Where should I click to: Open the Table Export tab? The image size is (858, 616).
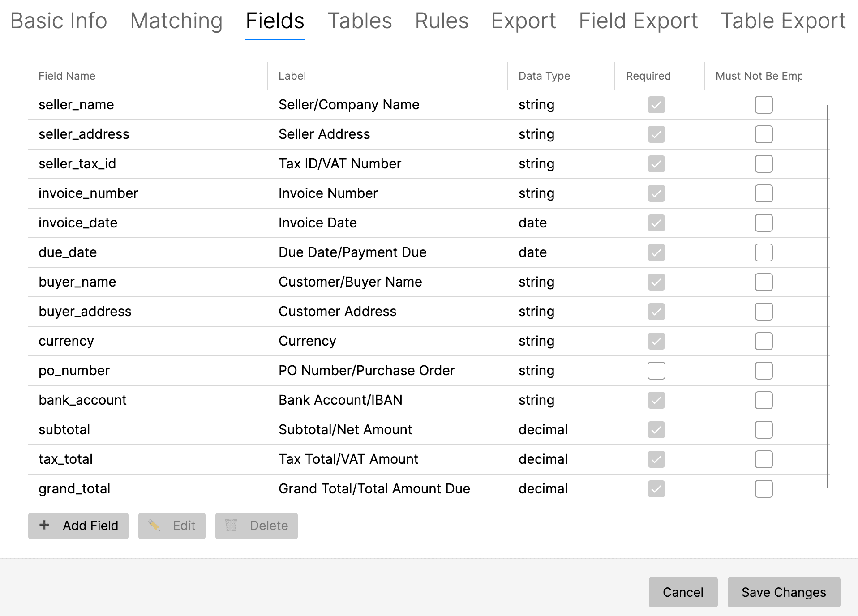tap(781, 21)
